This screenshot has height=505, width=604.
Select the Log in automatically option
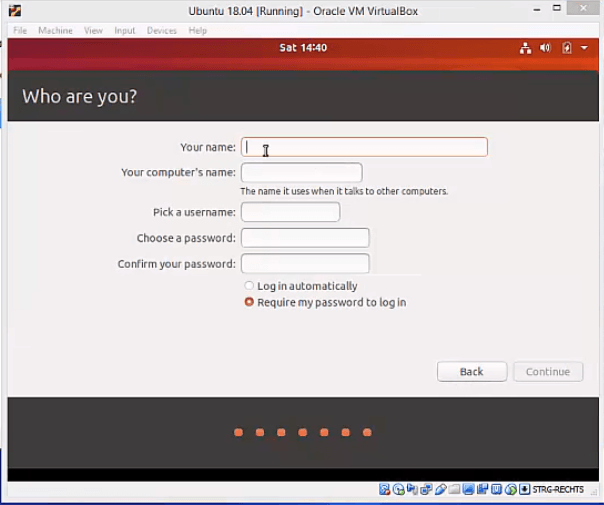pos(249,286)
